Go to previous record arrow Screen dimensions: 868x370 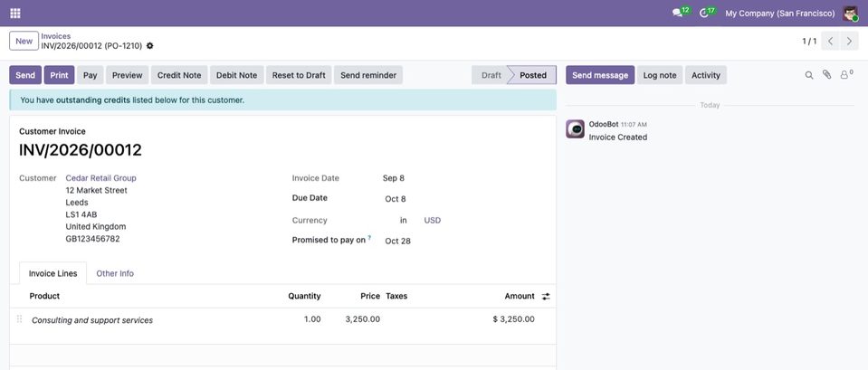[830, 41]
